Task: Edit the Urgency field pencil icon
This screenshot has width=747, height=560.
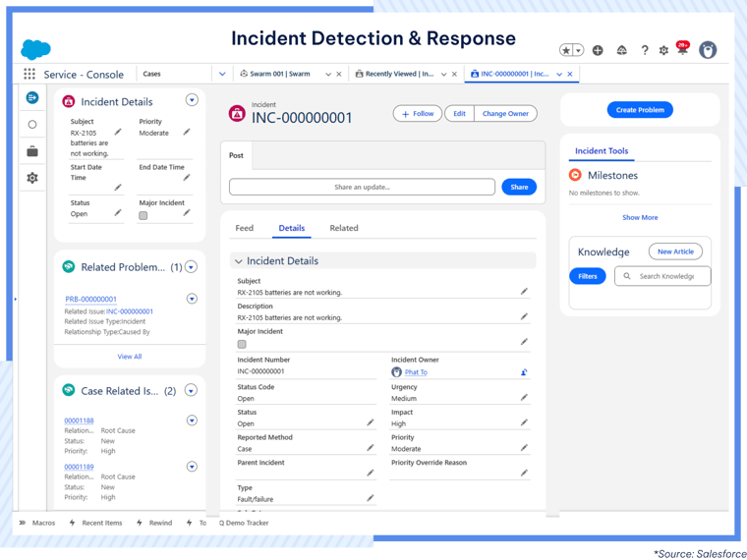Action: [524, 397]
